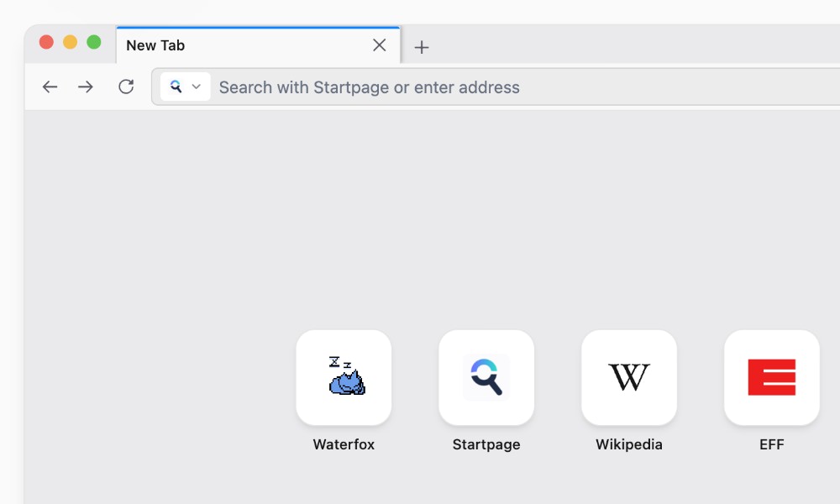
Task: Select the Startpage search icon in address bar
Action: (x=176, y=87)
